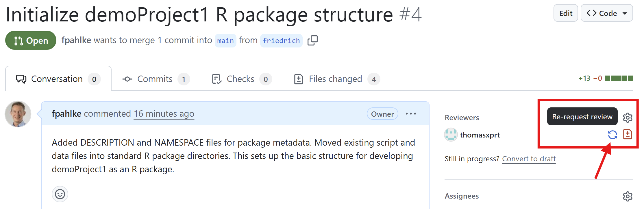This screenshot has height=209, width=644.
Task: Click the diffstat green blocks indicator
Action: 619,78
